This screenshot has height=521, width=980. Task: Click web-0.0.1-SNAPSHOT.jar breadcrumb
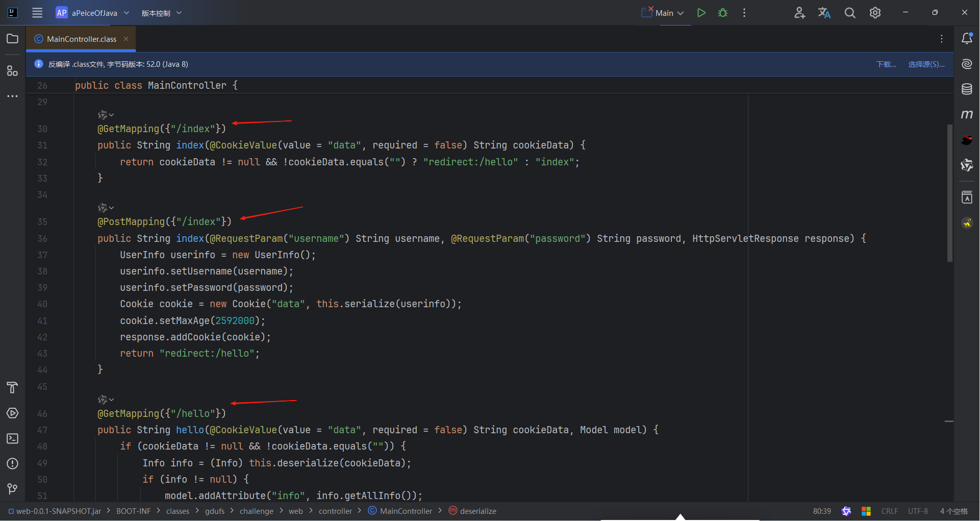click(x=55, y=511)
